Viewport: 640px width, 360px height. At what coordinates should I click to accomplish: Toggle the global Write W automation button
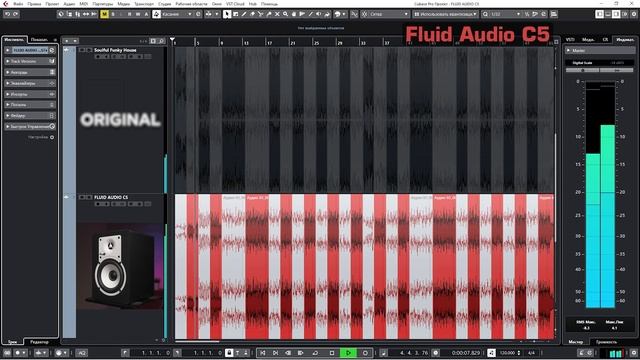click(x=138, y=14)
